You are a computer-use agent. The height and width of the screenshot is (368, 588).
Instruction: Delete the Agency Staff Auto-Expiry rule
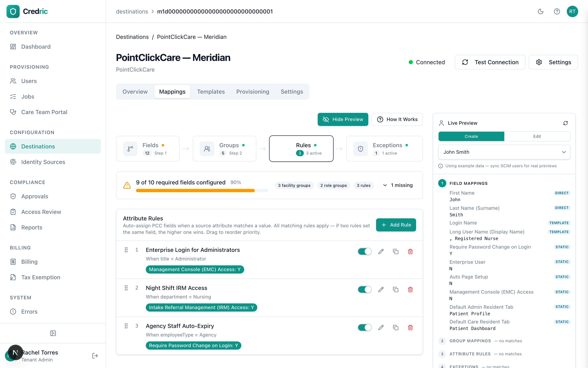(410, 327)
